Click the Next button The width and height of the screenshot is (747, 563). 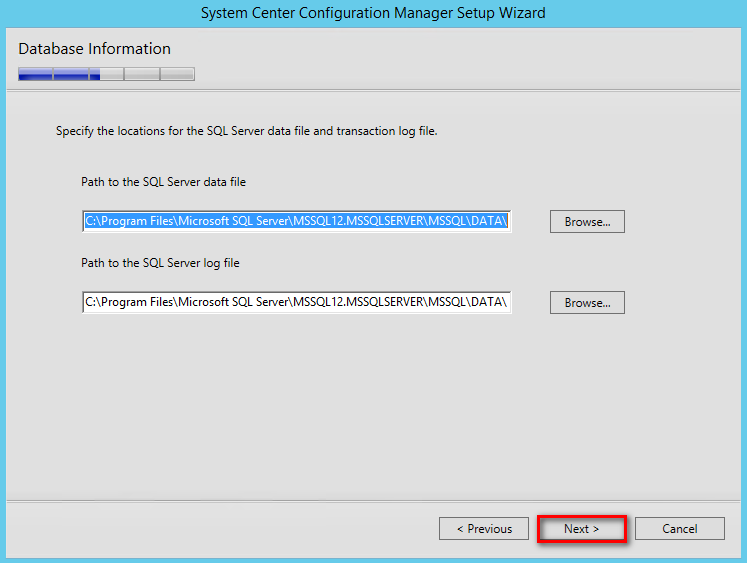(x=581, y=529)
